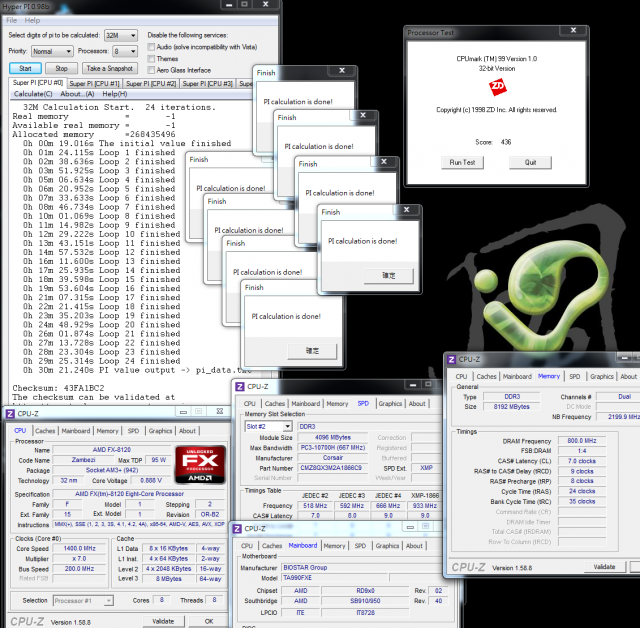
Task: Open About tab in CPU-Z CPU window
Action: 187,431
